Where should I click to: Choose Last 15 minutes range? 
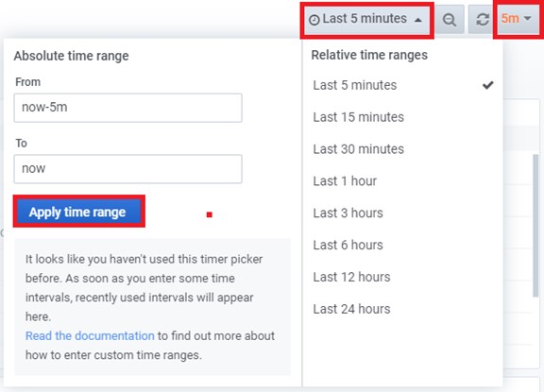click(358, 117)
